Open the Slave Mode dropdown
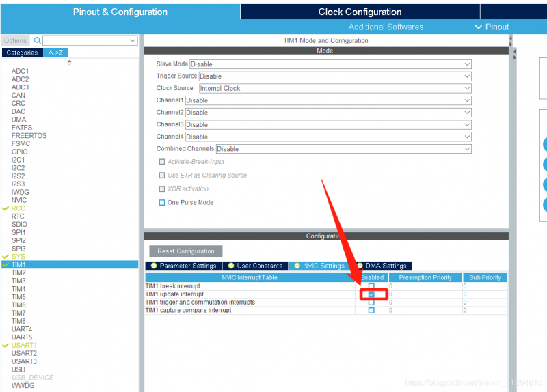Image resolution: width=547 pixels, height=392 pixels. pos(330,64)
